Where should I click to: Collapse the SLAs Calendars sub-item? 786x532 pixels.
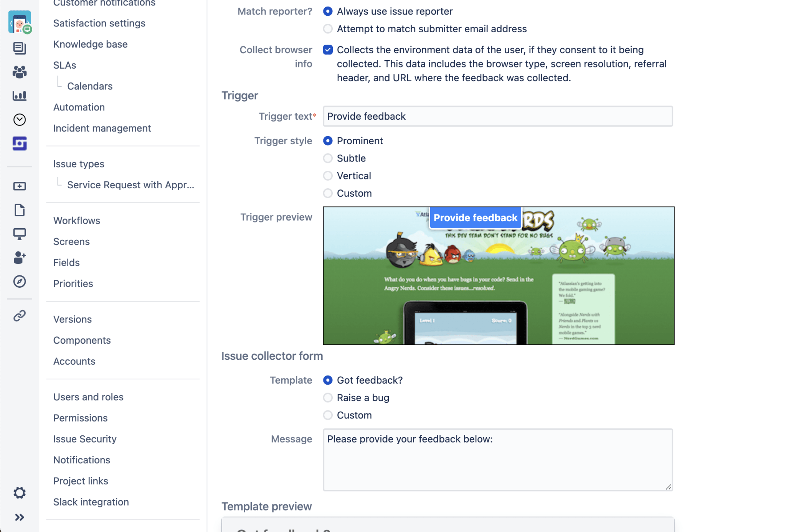pyautogui.click(x=90, y=86)
